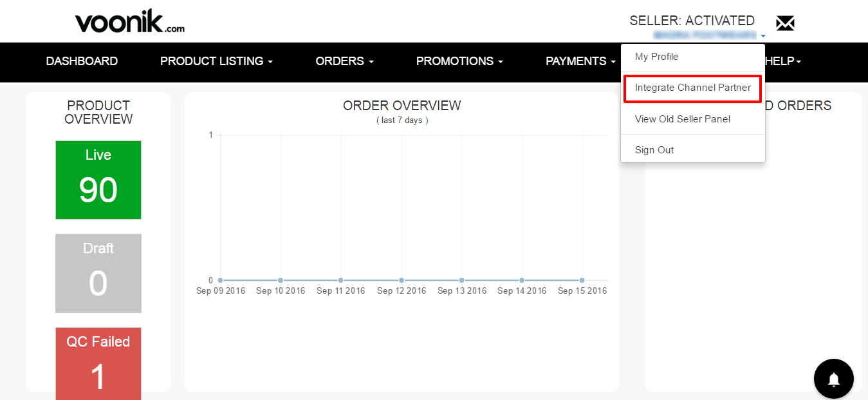Click Sign Out in the menu
Image resolution: width=868 pixels, height=400 pixels.
693,150
